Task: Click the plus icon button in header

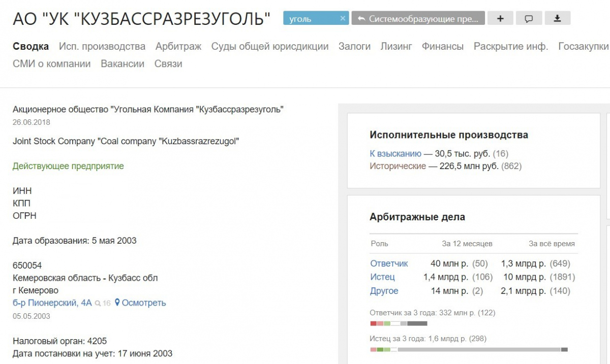Action: click(x=500, y=18)
